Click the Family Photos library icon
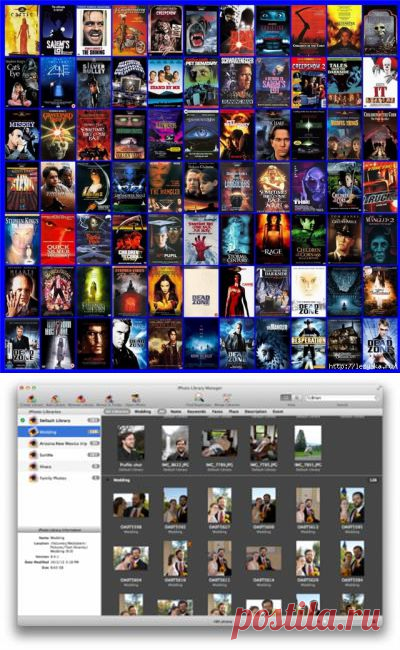 tap(33, 478)
